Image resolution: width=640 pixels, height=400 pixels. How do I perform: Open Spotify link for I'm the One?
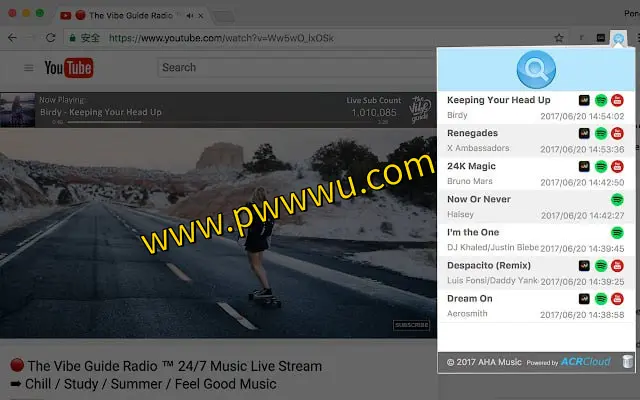click(618, 233)
